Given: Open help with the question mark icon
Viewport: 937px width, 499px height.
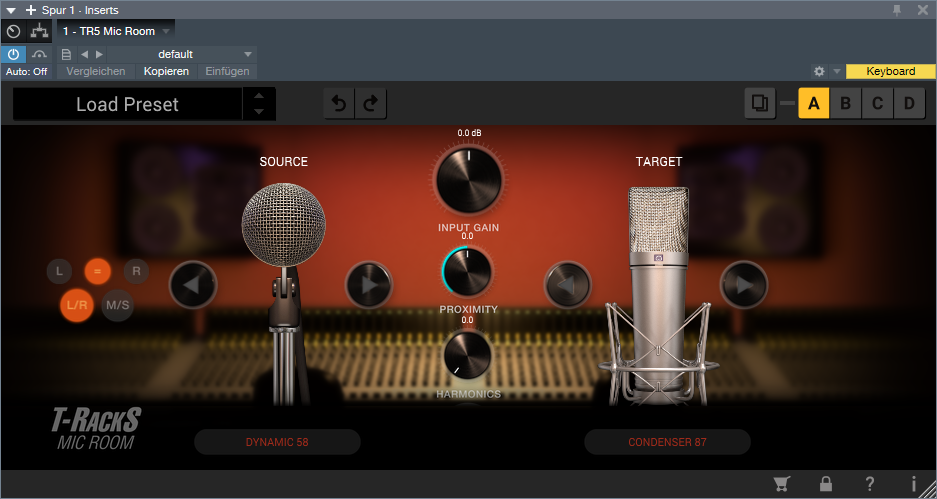Looking at the screenshot, I should click(x=870, y=484).
